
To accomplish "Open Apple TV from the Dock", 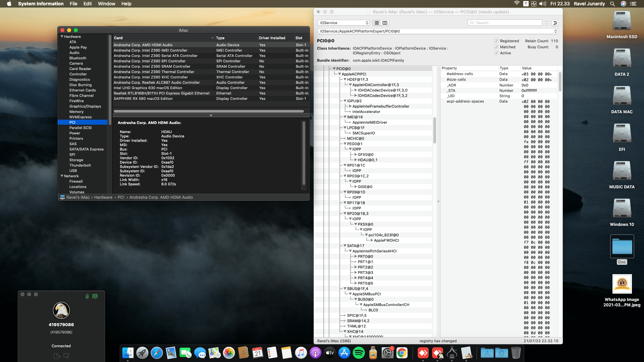I will 330,353.
